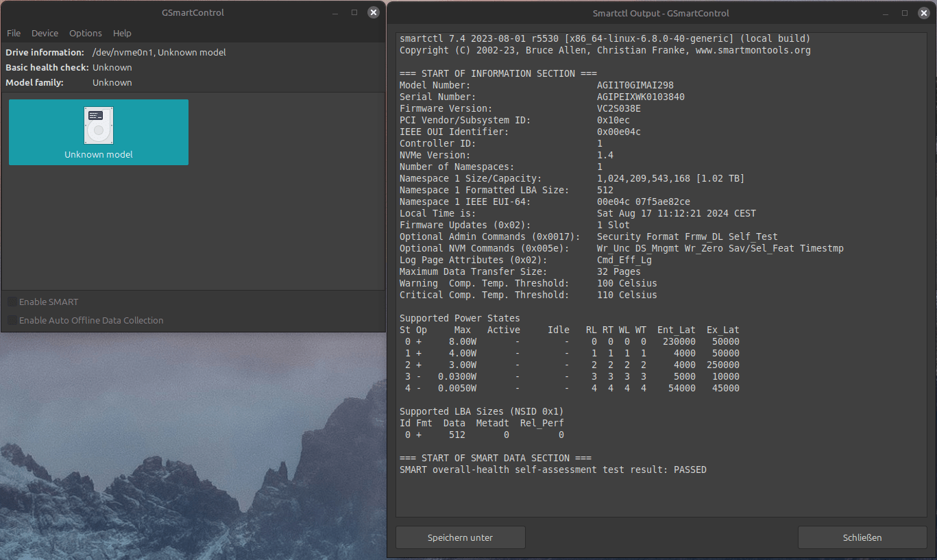Click the Security Format Frmw_DL Self_Test text

click(687, 236)
